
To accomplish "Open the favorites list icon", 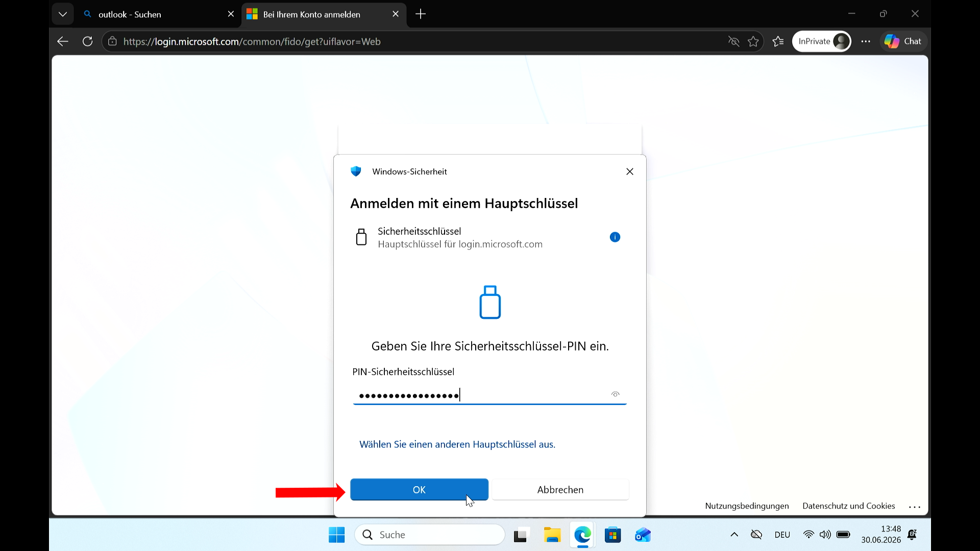I will pyautogui.click(x=778, y=41).
